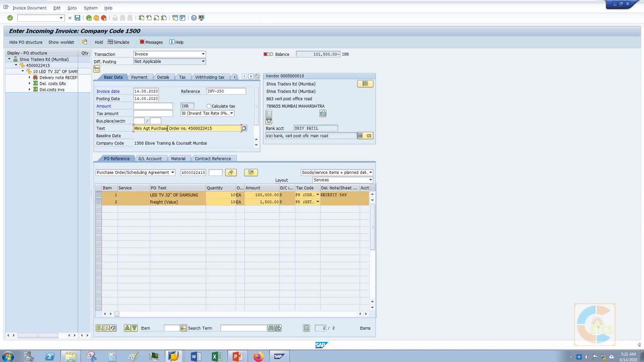Click the Reference field containing INV-250
This screenshot has width=644, height=362.
click(226, 92)
